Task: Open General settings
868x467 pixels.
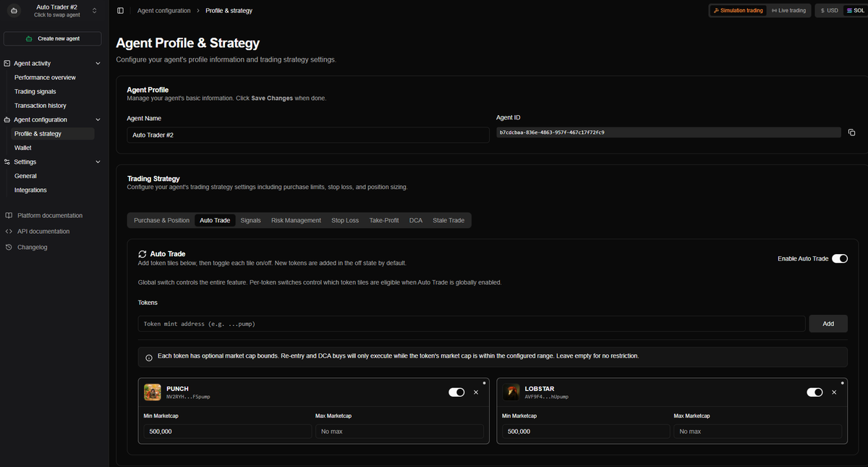Action: pyautogui.click(x=25, y=176)
